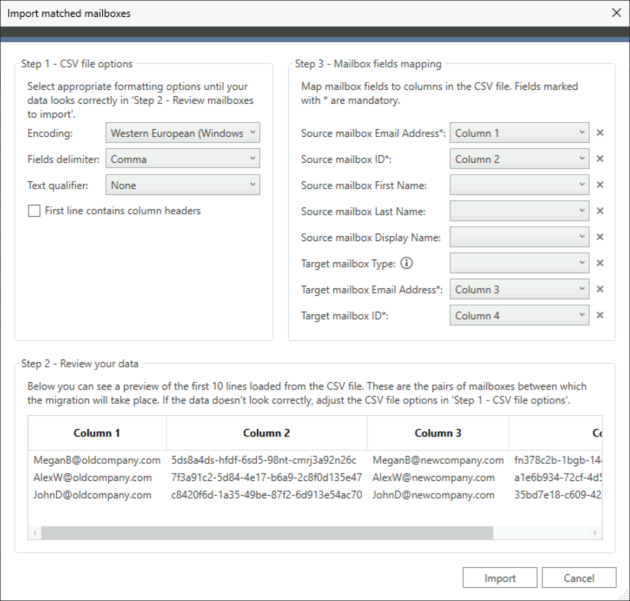Screen dimensions: 630x601
Task: Open Target mailbox Type dropdown
Action: [x=520, y=263]
